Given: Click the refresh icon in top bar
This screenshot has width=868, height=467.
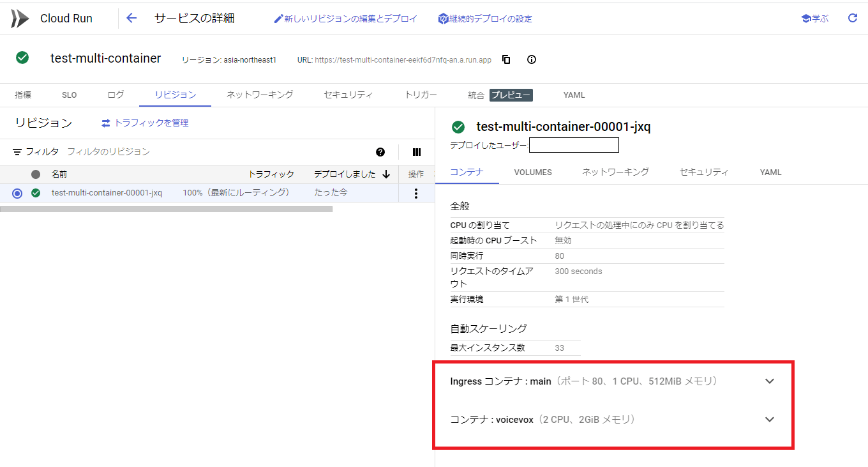Looking at the screenshot, I should click(853, 19).
